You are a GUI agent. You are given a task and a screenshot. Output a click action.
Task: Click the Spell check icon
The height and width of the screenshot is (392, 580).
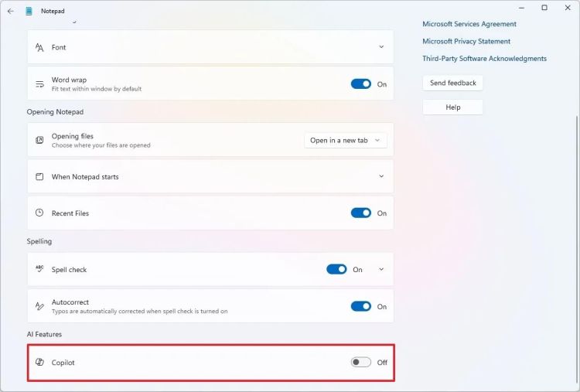[39, 270]
